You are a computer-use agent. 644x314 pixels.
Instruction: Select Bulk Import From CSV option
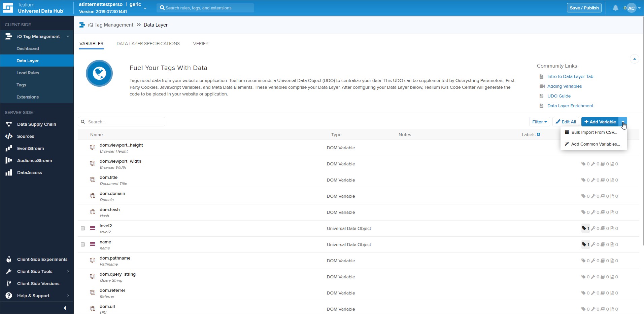click(x=594, y=132)
